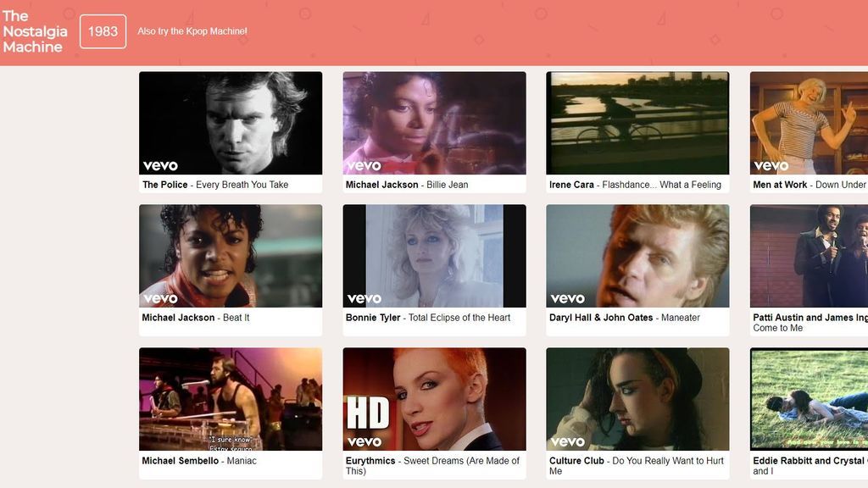This screenshot has height=488, width=868.
Task: Click the title text 'Every Breath You Take'
Action: (x=242, y=185)
